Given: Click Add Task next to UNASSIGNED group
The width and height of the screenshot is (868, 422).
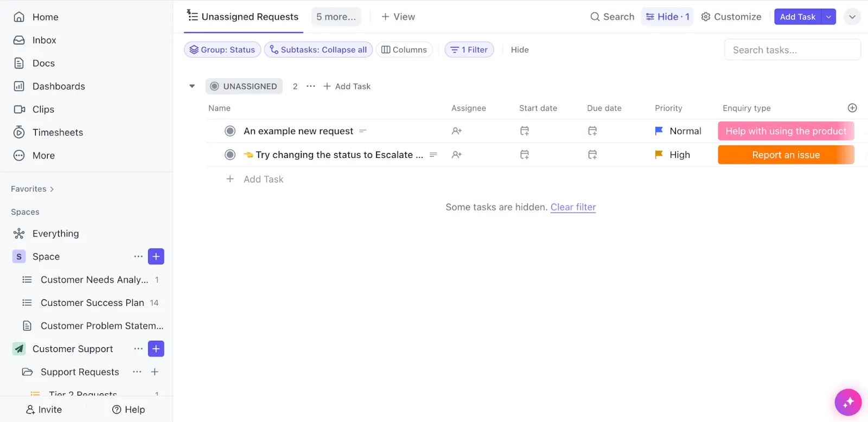Looking at the screenshot, I should tap(347, 86).
